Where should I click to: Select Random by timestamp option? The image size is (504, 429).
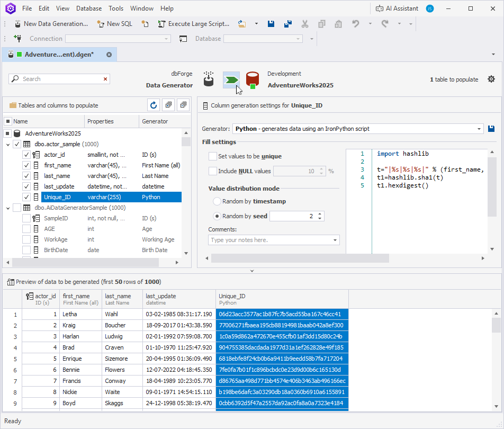217,201
